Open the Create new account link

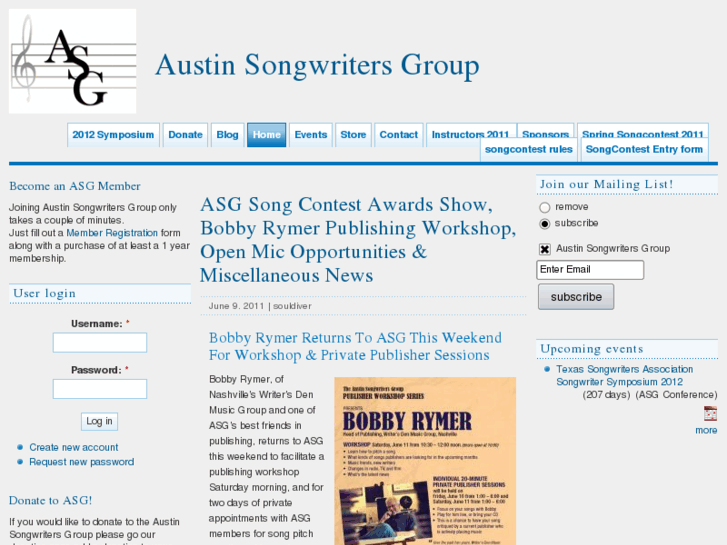point(74,447)
